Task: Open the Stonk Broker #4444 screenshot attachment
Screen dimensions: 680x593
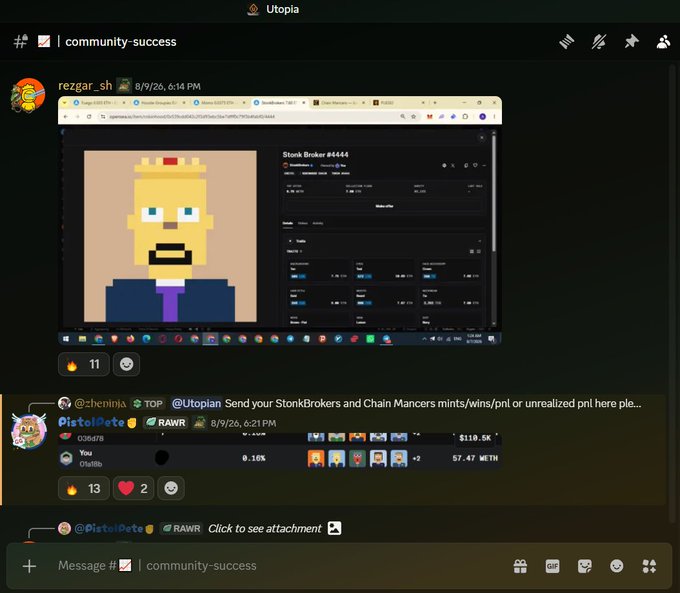Action: (x=280, y=220)
